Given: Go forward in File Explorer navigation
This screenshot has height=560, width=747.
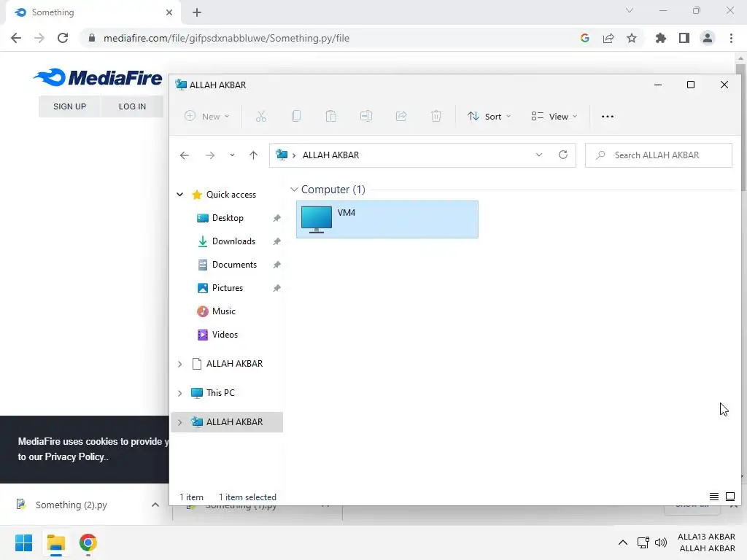Looking at the screenshot, I should 209,155.
